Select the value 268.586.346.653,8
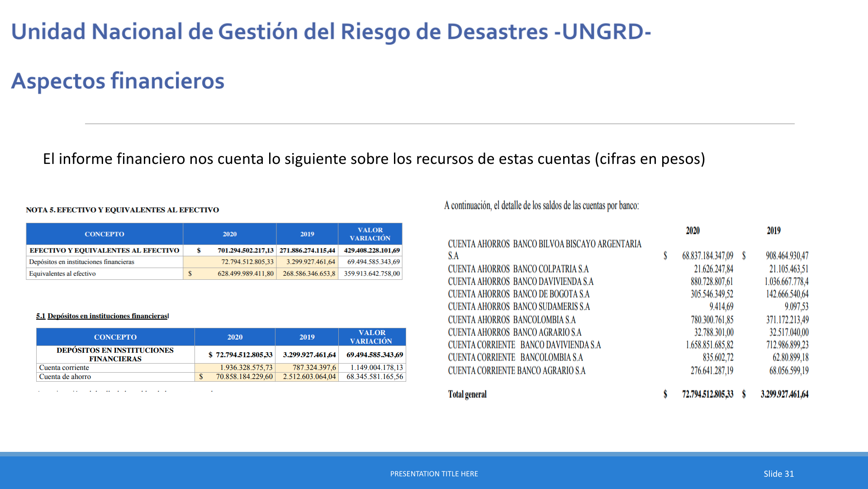The image size is (868, 489). pyautogui.click(x=309, y=273)
